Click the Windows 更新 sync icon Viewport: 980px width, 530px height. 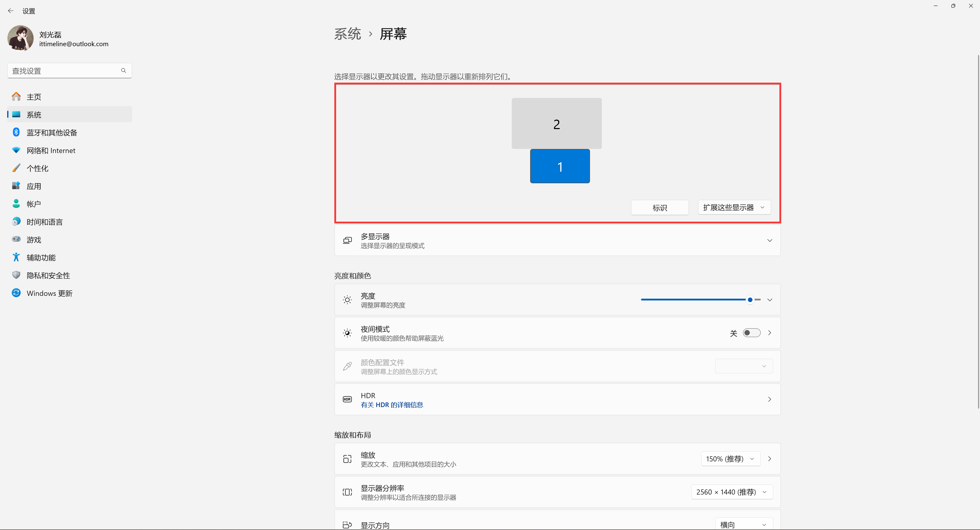pyautogui.click(x=16, y=293)
